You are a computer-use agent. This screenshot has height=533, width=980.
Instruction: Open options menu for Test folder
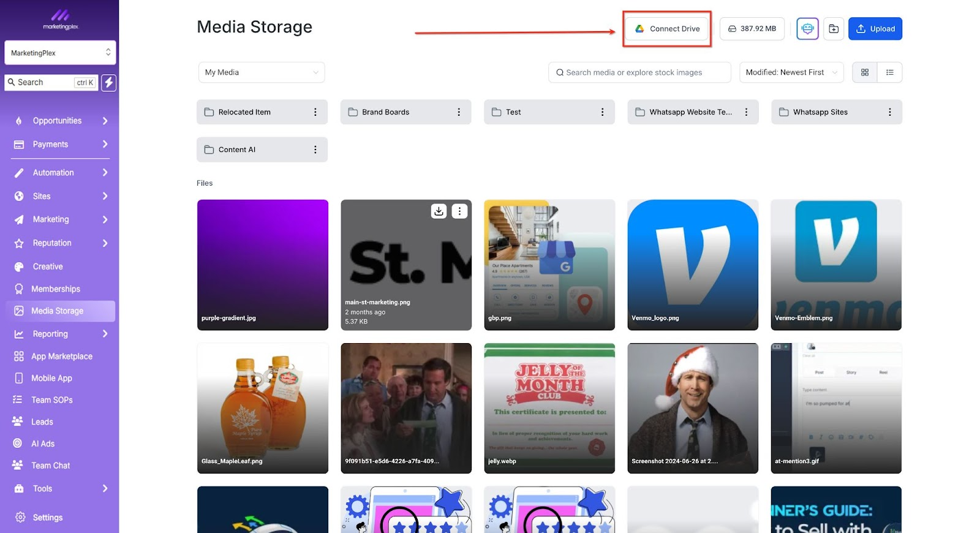(x=602, y=112)
